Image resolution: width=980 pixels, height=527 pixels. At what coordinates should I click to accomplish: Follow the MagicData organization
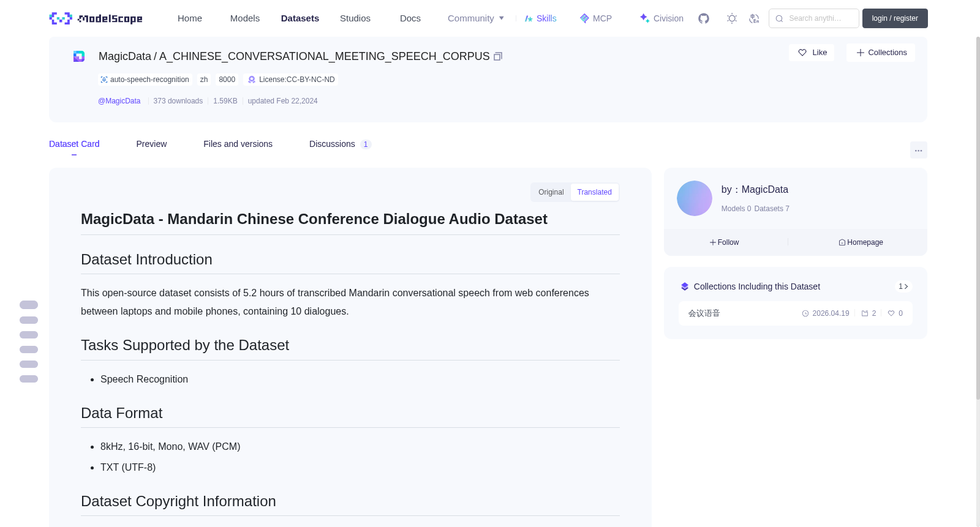(725, 242)
